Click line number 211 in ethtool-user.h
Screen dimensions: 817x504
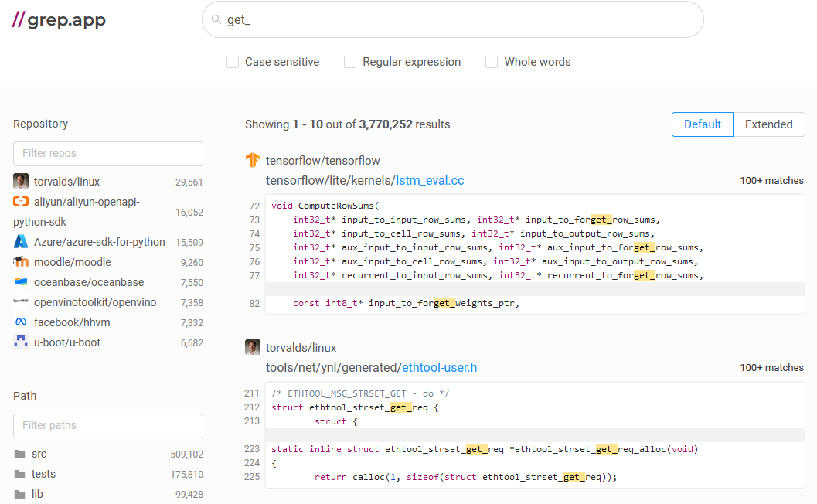[x=252, y=393]
